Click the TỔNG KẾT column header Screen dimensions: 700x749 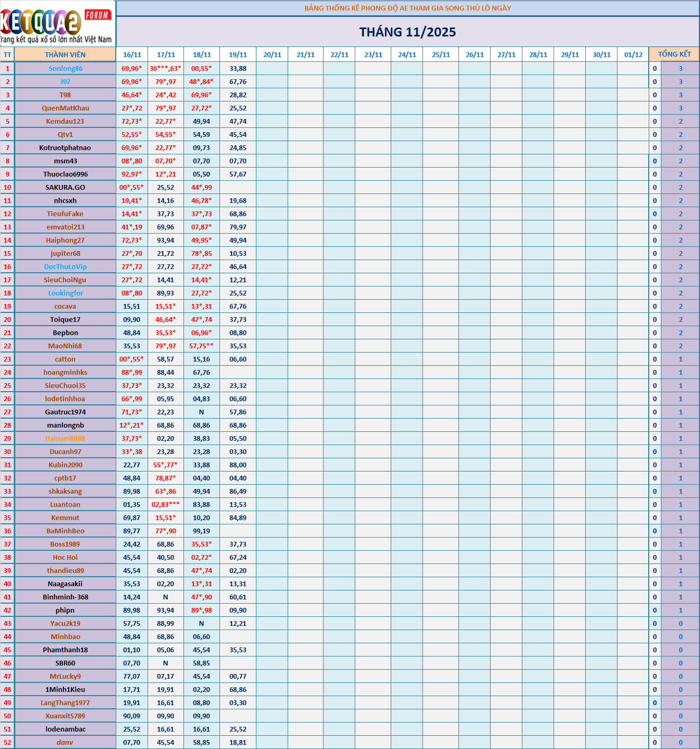coord(674,54)
